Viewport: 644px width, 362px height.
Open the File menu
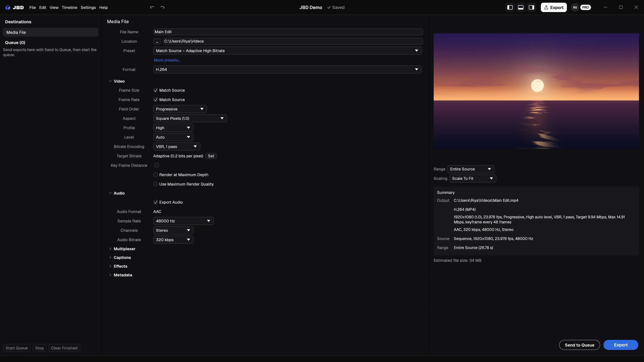[x=33, y=8]
